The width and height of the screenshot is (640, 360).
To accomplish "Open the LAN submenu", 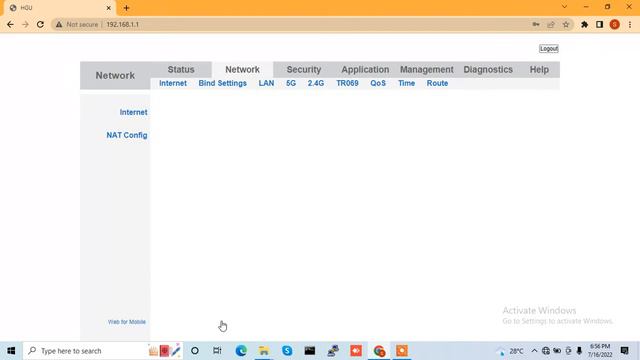I will 266,83.
